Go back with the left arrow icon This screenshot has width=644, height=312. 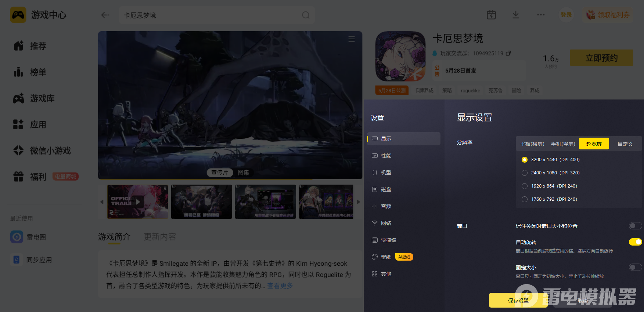(105, 15)
